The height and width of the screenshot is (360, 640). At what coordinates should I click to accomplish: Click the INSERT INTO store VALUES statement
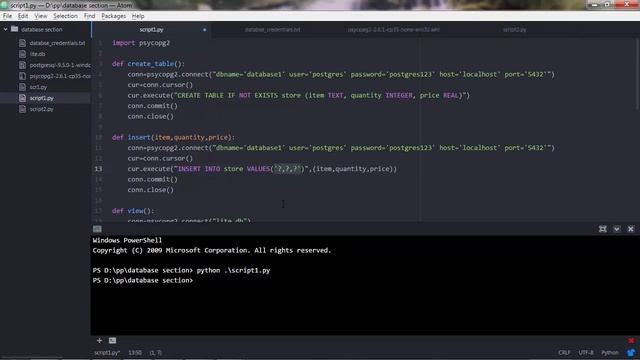[x=262, y=169]
